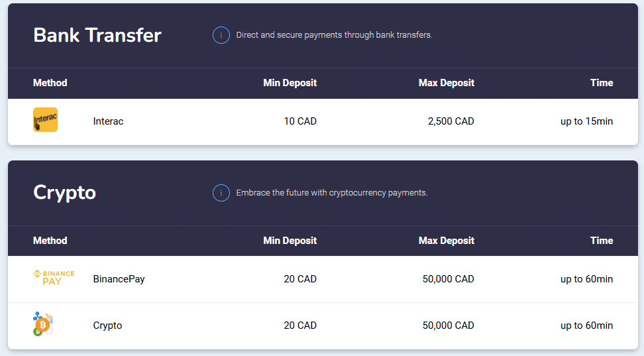Viewport: 644px width, 356px height.
Task: Click the info icon beside Crypto heading
Action: (x=221, y=193)
